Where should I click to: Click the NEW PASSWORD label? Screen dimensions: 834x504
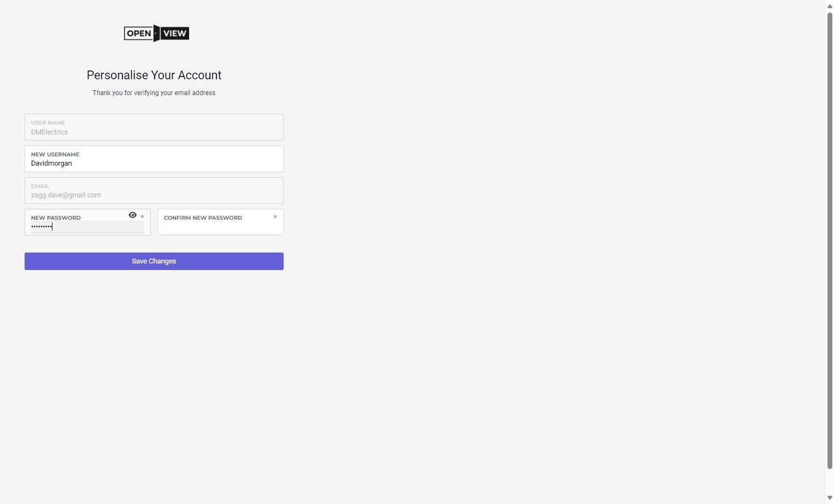pos(56,218)
